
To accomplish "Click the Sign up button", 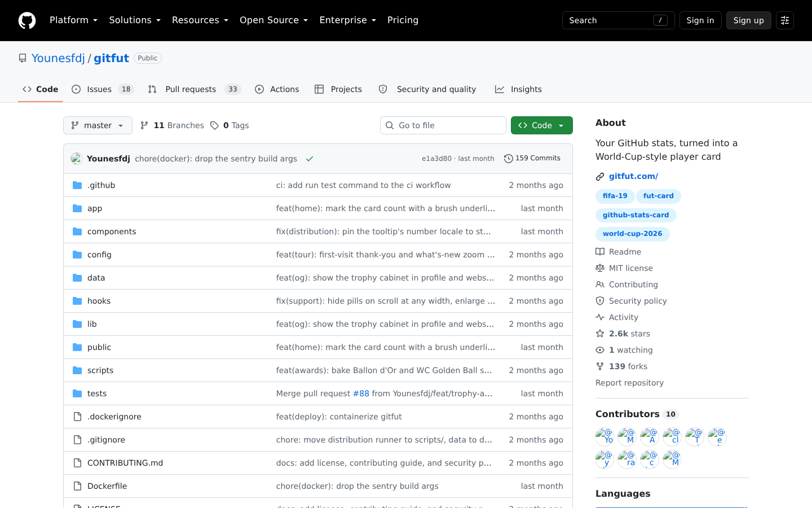I will coord(749,20).
